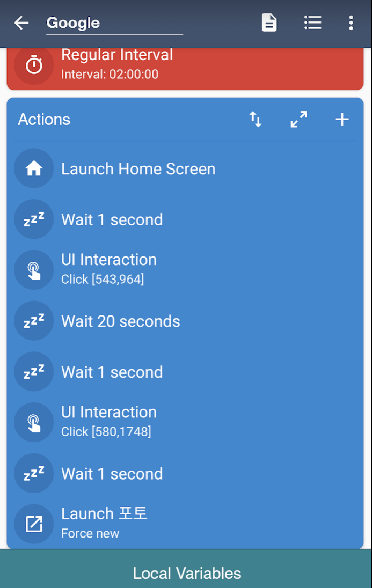Image resolution: width=372 pixels, height=588 pixels.
Task: Expand the Local Variables section
Action: (x=186, y=569)
